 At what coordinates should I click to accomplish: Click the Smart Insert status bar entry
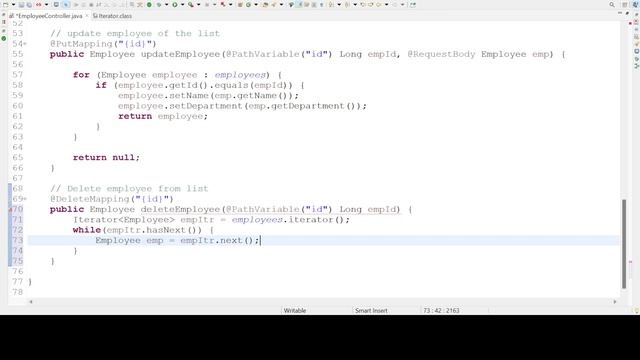371,311
